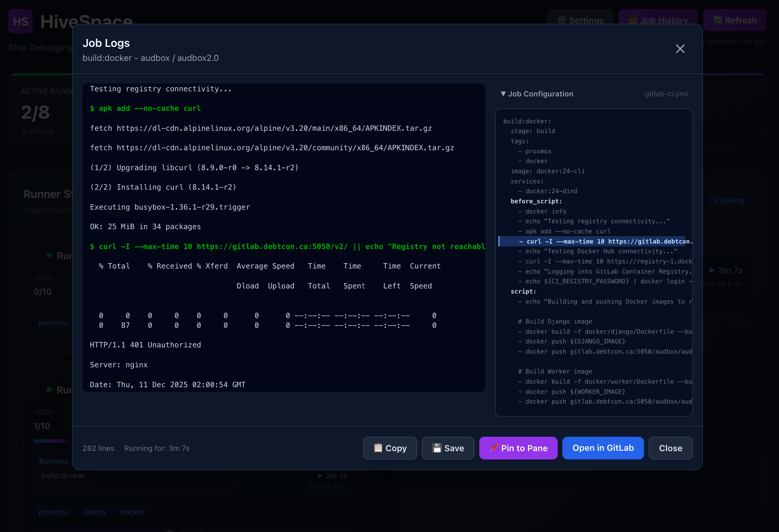Click the floppy disk Save button

pyautogui.click(x=448, y=448)
